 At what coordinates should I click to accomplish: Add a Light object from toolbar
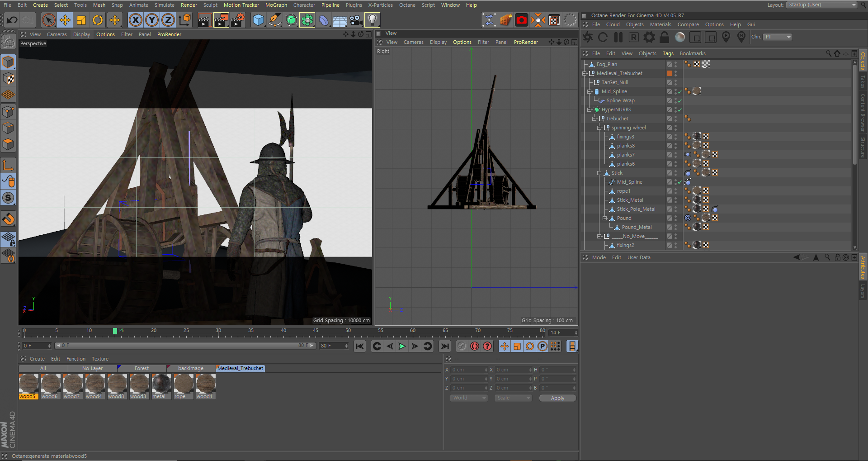[372, 20]
